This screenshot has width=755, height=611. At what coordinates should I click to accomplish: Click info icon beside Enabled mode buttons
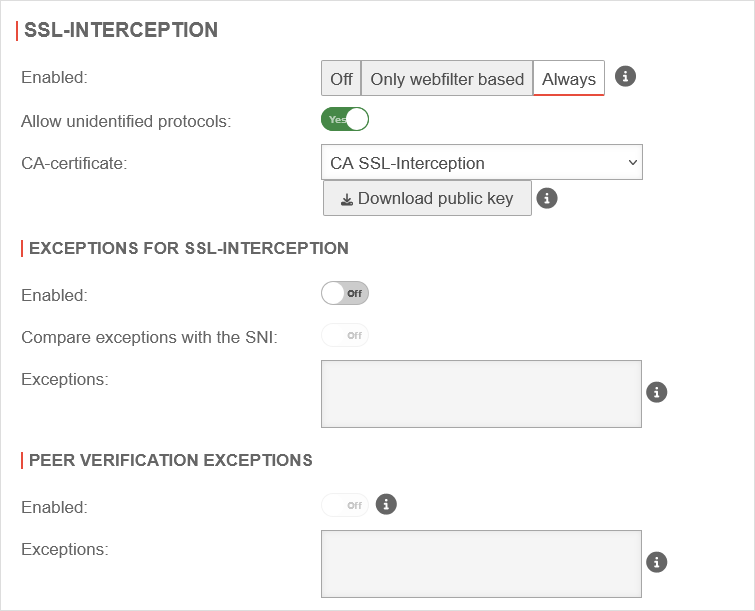(x=625, y=77)
